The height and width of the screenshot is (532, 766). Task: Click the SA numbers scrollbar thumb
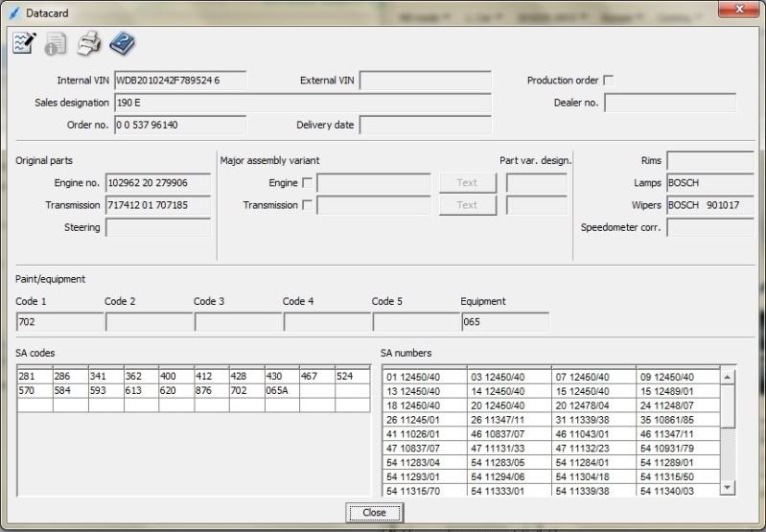(x=727, y=405)
